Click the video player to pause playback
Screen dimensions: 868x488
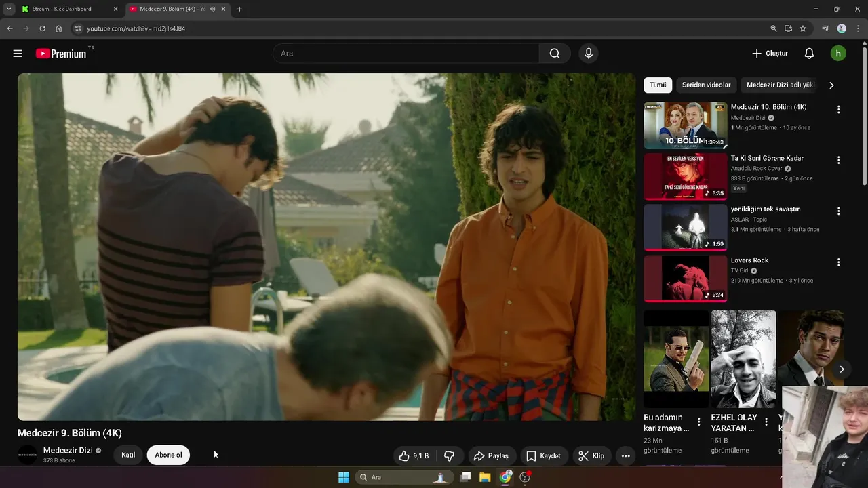(x=326, y=247)
